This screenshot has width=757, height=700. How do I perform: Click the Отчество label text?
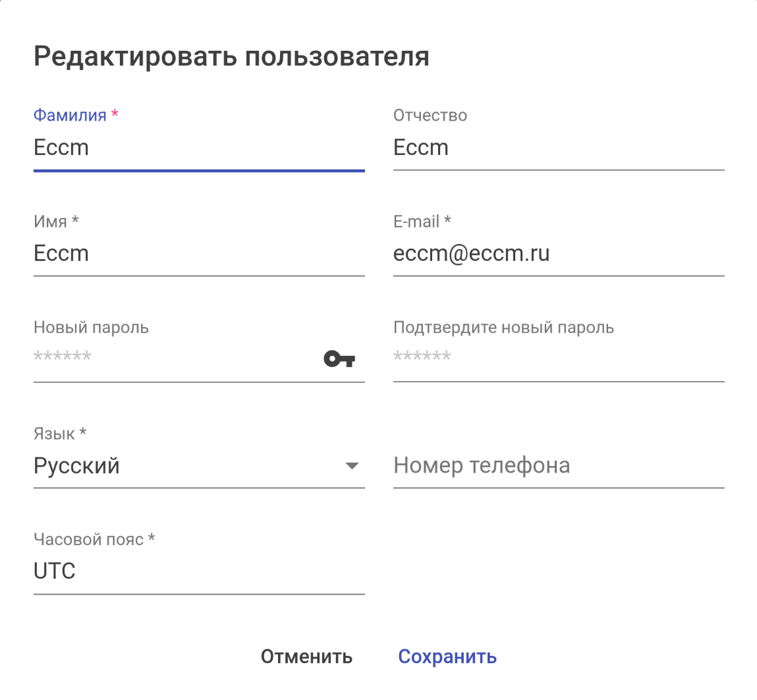point(430,115)
